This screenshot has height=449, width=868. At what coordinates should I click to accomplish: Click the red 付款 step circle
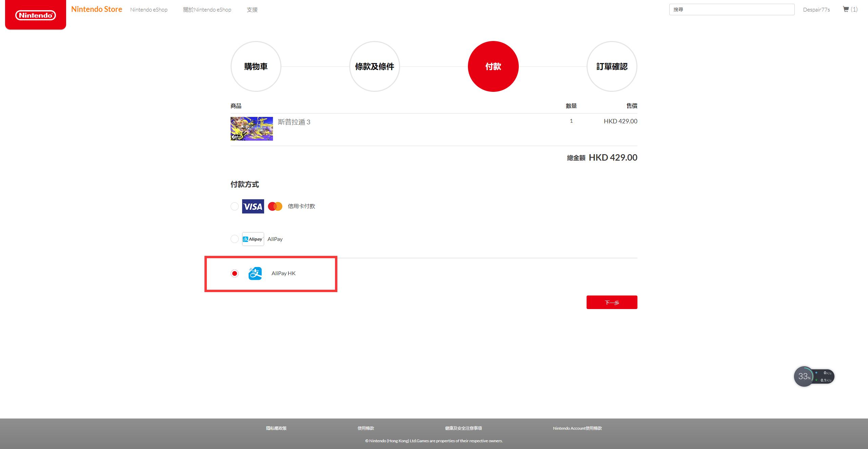[x=493, y=66]
